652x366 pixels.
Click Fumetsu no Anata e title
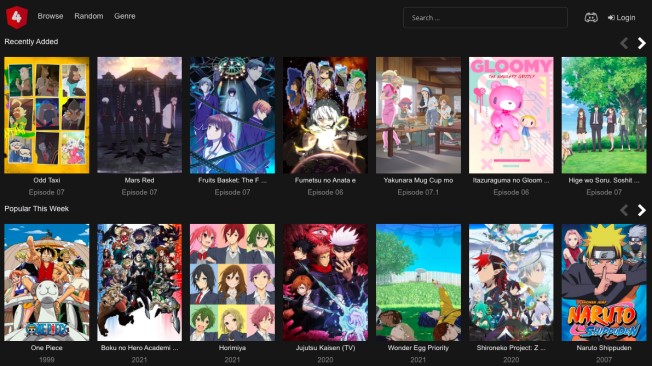pos(325,181)
